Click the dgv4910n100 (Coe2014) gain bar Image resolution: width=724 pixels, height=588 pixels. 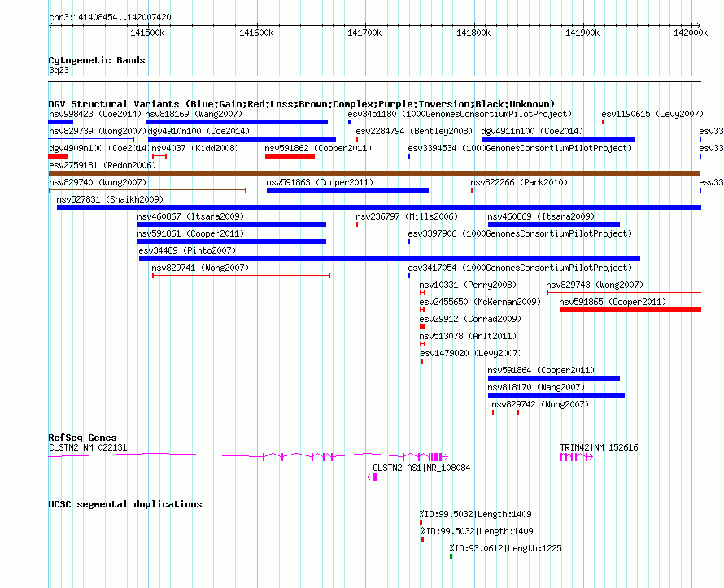click(x=242, y=139)
